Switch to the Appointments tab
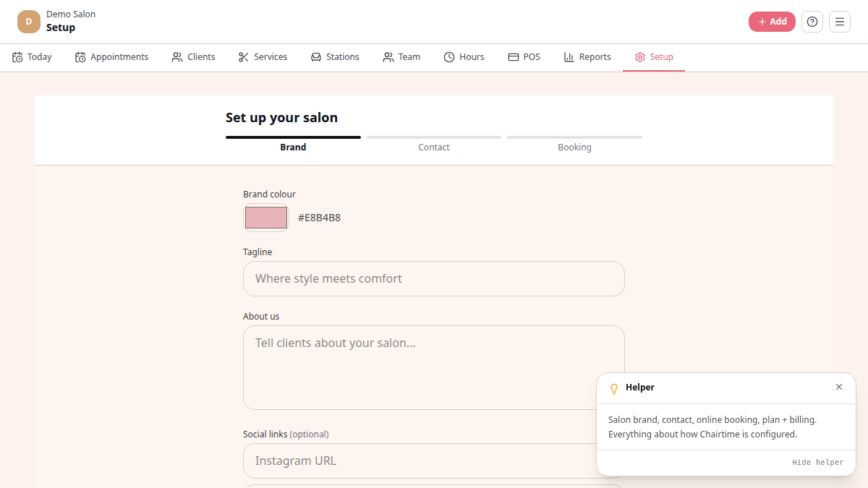The image size is (868, 488). (x=112, y=57)
